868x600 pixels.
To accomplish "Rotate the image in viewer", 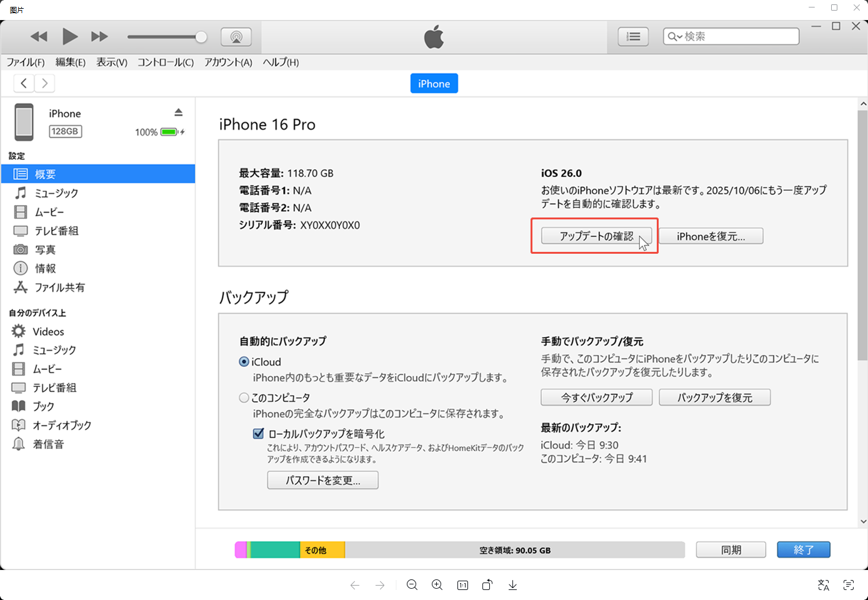I will point(487,585).
